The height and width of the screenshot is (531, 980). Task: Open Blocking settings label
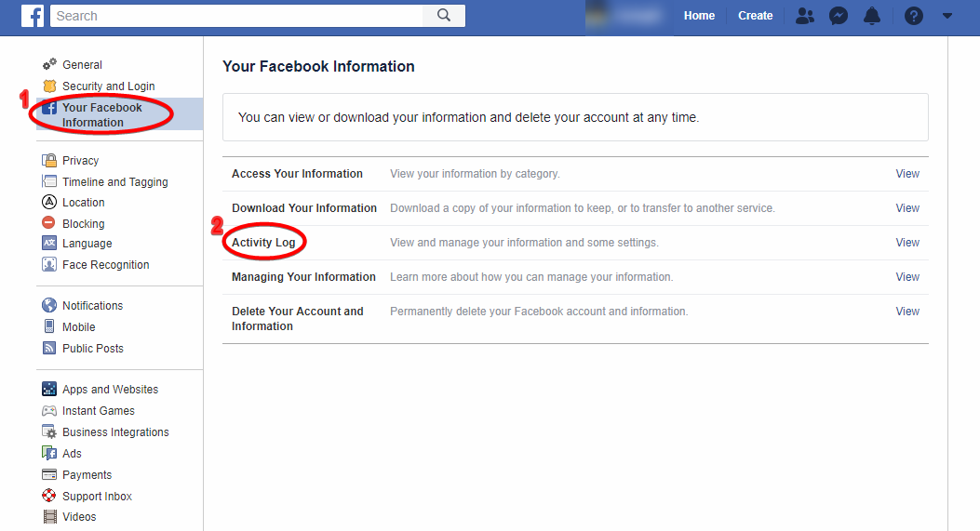click(83, 223)
